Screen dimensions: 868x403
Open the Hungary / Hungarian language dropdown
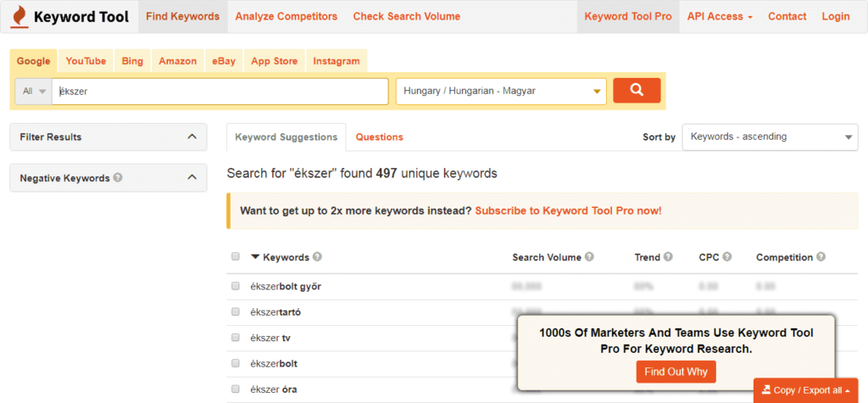pyautogui.click(x=501, y=92)
